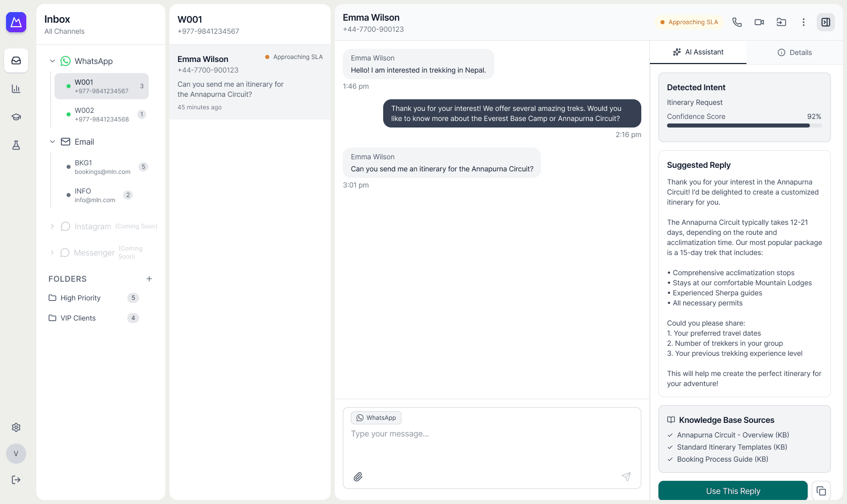Click the Confidence Score progress bar

(744, 125)
